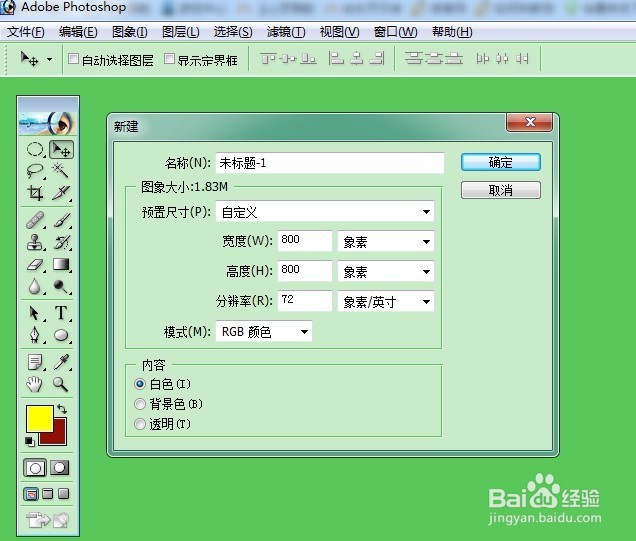636x541 pixels.
Task: Click the 名称 name input field
Action: (x=330, y=163)
